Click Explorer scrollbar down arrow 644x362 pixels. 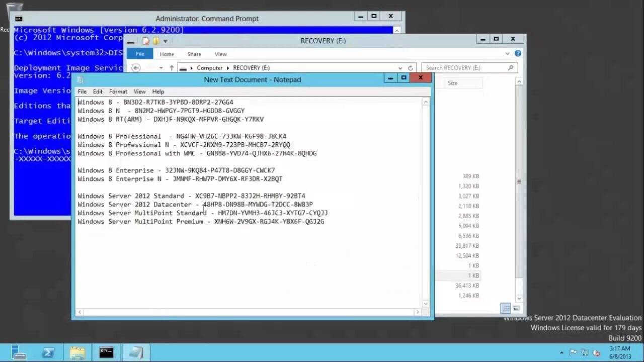tap(519, 299)
